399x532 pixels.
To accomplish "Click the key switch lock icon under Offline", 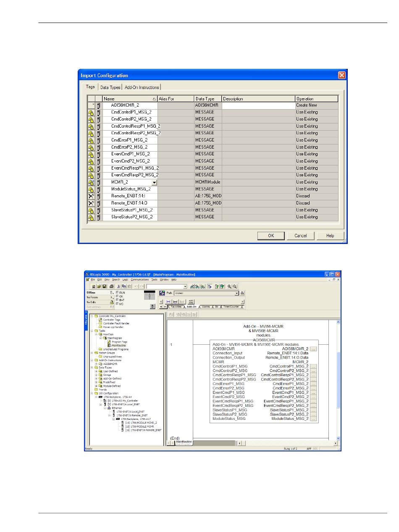I will click(112, 302).
